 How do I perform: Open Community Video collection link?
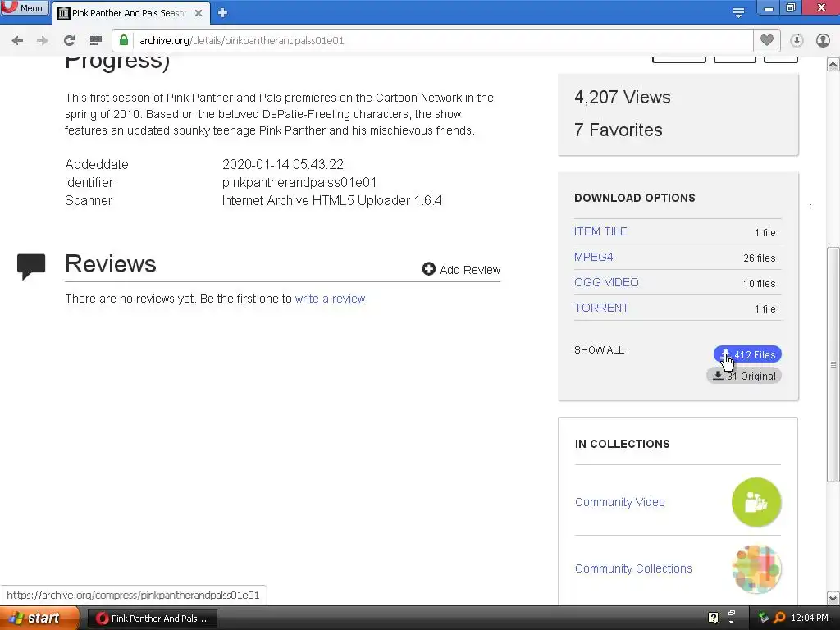point(620,502)
